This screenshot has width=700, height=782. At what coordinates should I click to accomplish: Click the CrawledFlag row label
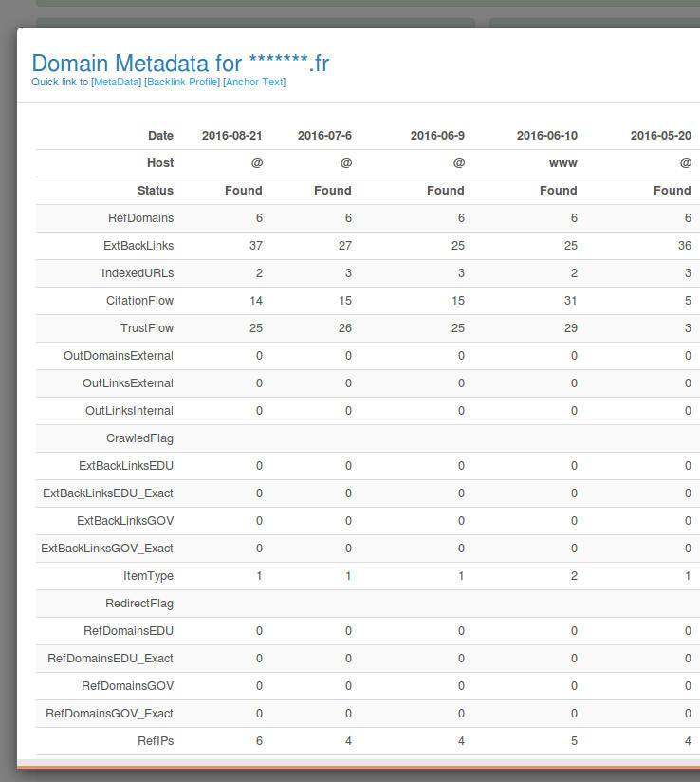(x=139, y=438)
